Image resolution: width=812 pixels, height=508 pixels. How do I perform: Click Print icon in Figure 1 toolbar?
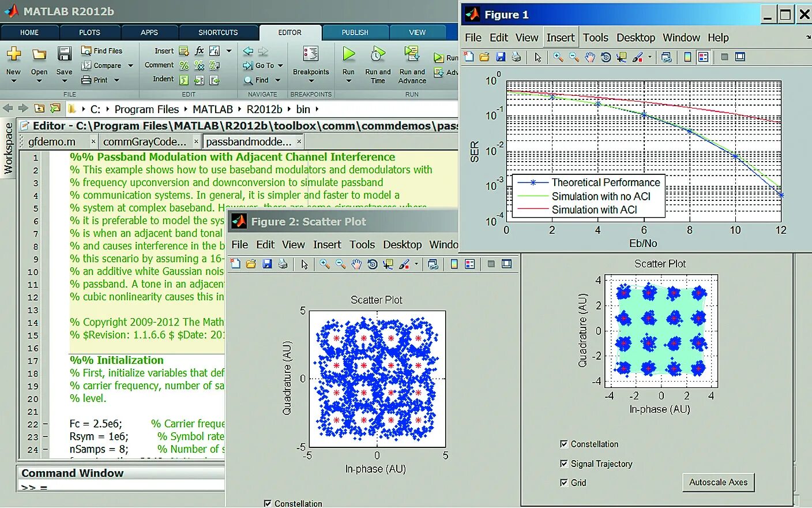click(x=516, y=57)
